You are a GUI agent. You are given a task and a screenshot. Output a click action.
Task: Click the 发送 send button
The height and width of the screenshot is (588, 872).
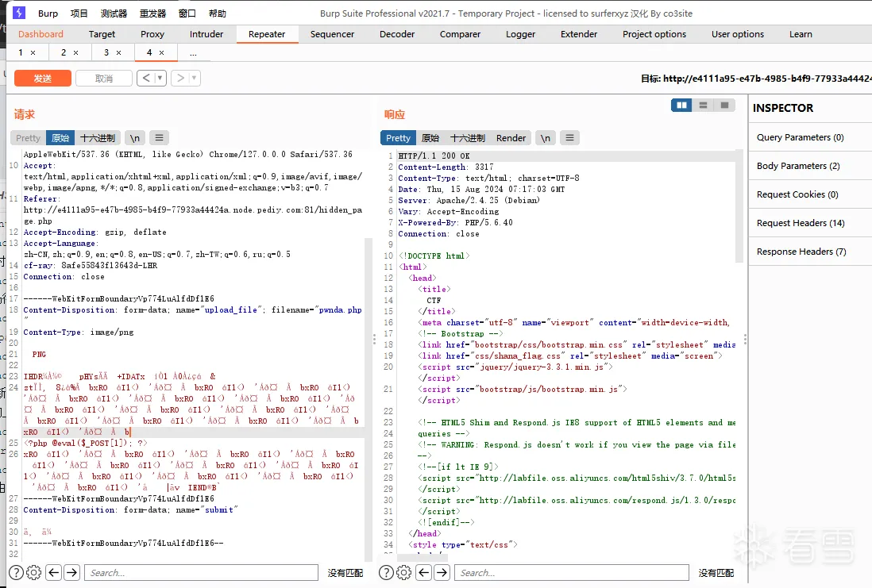[x=43, y=79]
